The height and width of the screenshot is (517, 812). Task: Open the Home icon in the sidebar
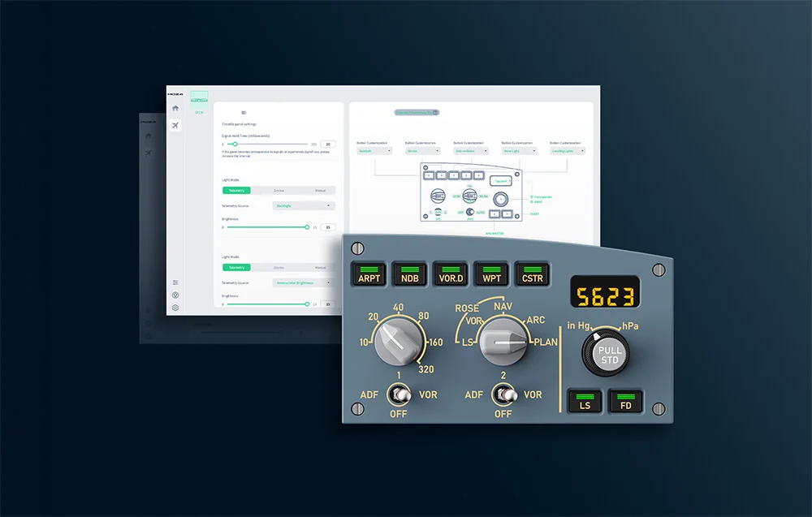175,108
